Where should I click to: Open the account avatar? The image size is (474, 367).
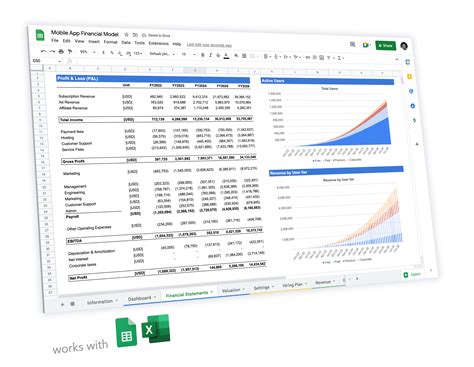click(404, 46)
